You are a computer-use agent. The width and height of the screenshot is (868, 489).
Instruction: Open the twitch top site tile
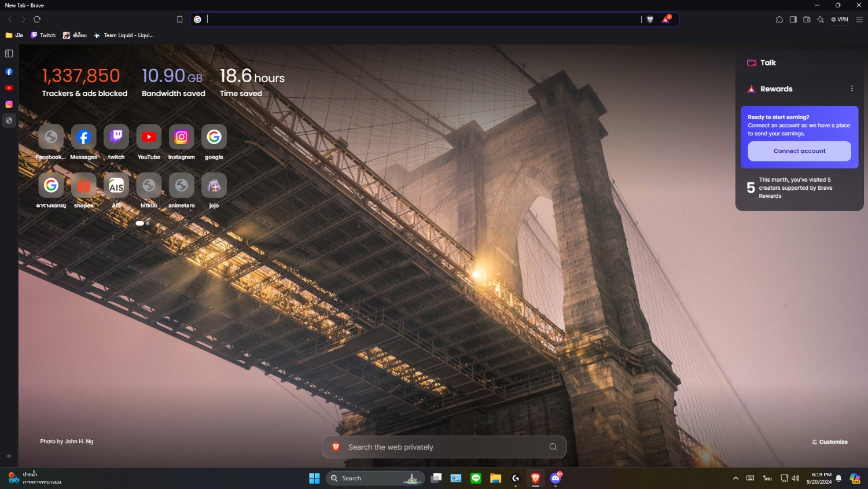coord(116,137)
